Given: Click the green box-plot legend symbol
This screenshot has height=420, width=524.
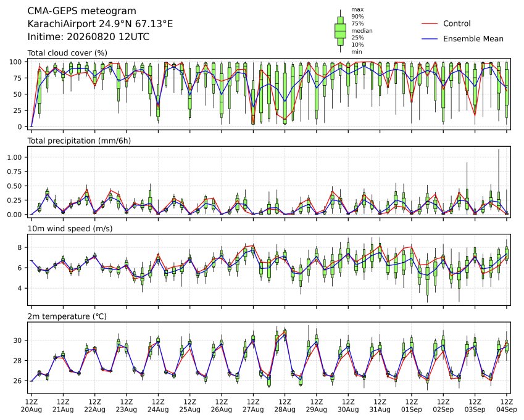Looking at the screenshot, I should [340, 31].
